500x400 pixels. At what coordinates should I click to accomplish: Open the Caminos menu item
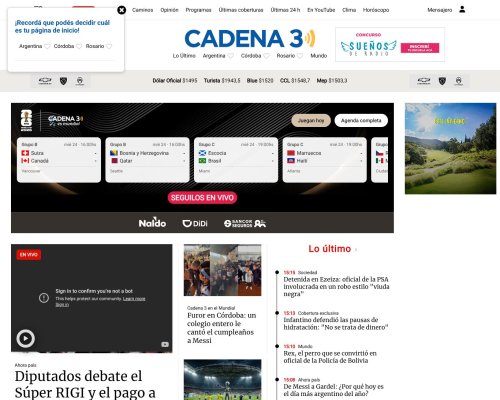pos(142,10)
